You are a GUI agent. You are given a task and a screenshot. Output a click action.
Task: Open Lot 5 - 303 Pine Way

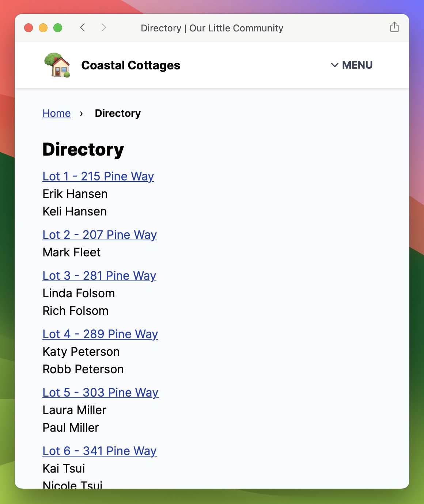click(101, 393)
